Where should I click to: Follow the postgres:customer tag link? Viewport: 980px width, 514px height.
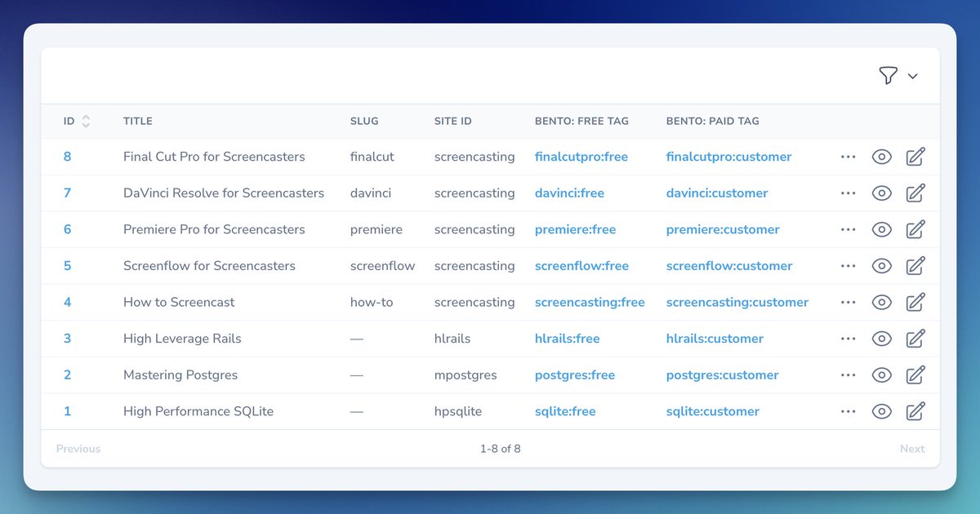point(723,375)
